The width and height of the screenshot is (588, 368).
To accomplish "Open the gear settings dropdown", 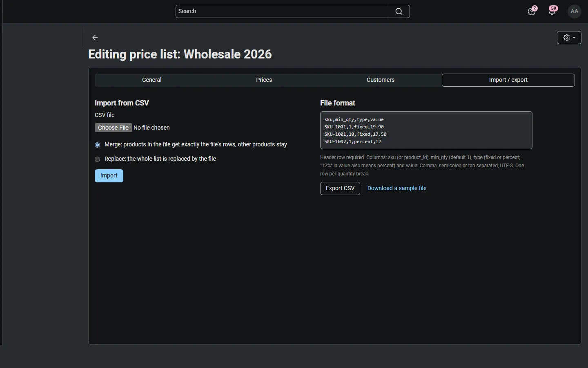I will pos(569,38).
